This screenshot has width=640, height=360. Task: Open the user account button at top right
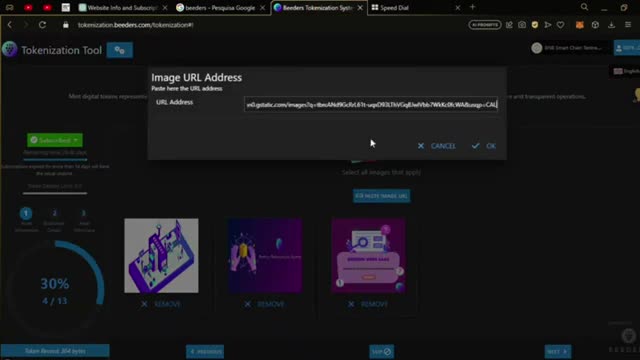[627, 48]
